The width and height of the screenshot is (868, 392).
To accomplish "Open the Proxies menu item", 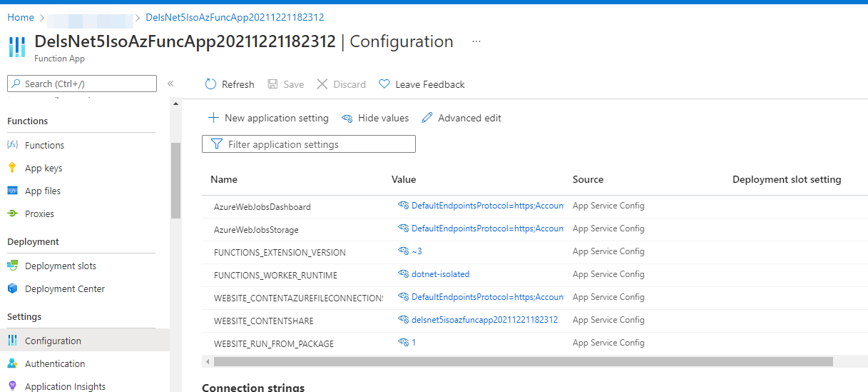I will (39, 213).
